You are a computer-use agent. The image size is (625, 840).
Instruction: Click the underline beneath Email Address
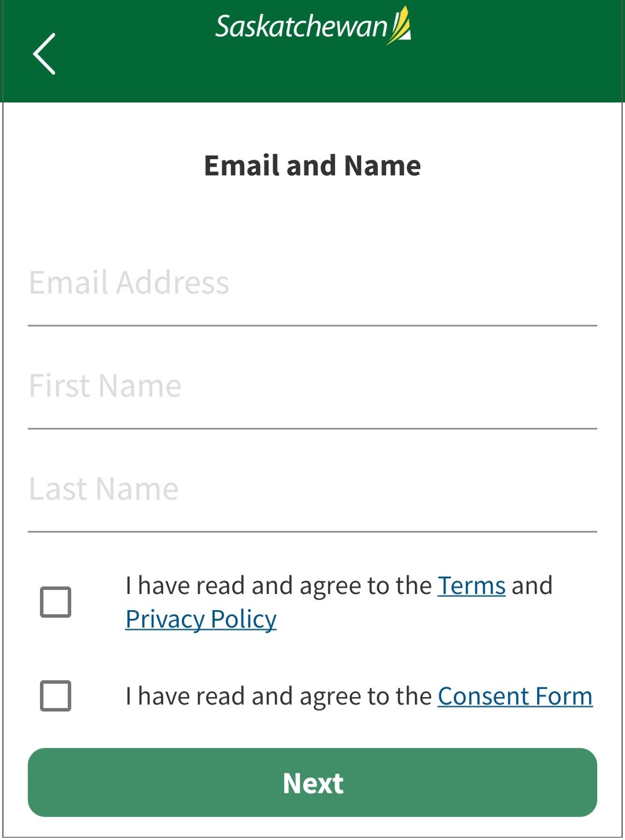point(312,326)
